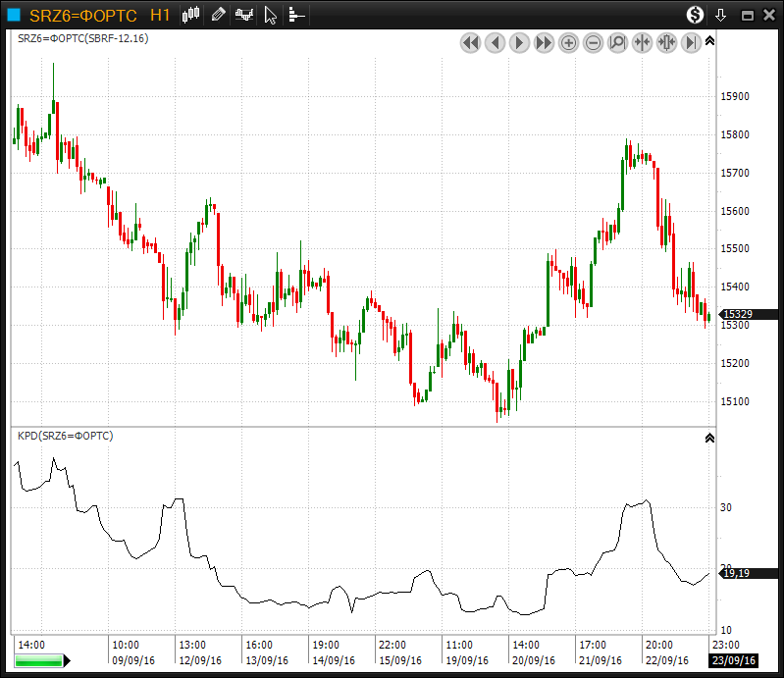Click the green time scrollbar slider
The height and width of the screenshot is (678, 784).
point(39,661)
